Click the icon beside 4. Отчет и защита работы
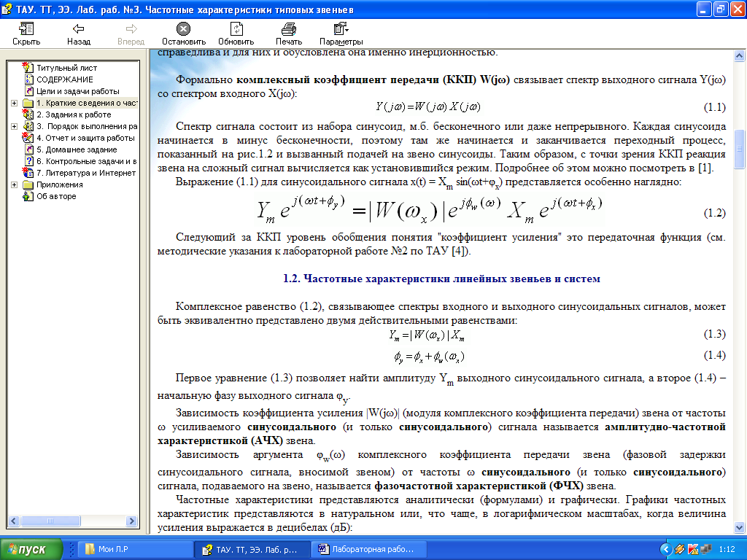 click(28, 138)
